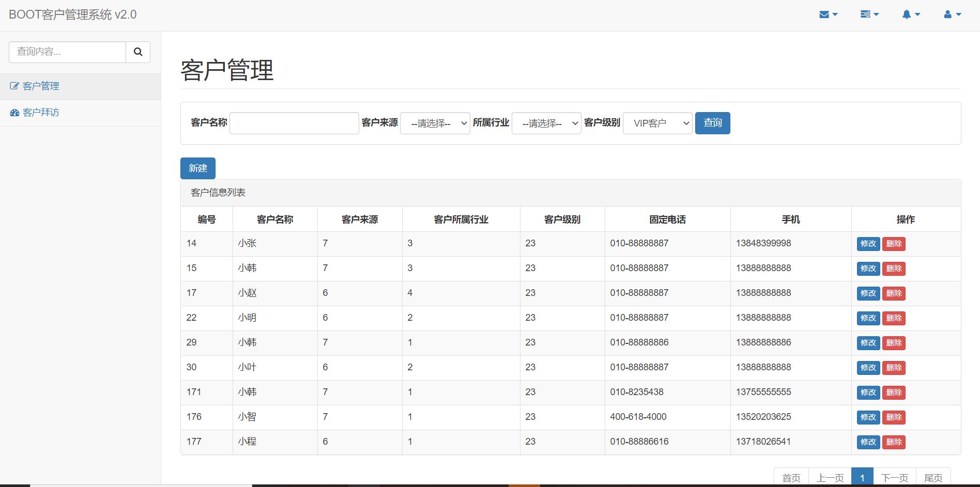
Task: Click 删除 for customer number 29
Action: [x=894, y=343]
